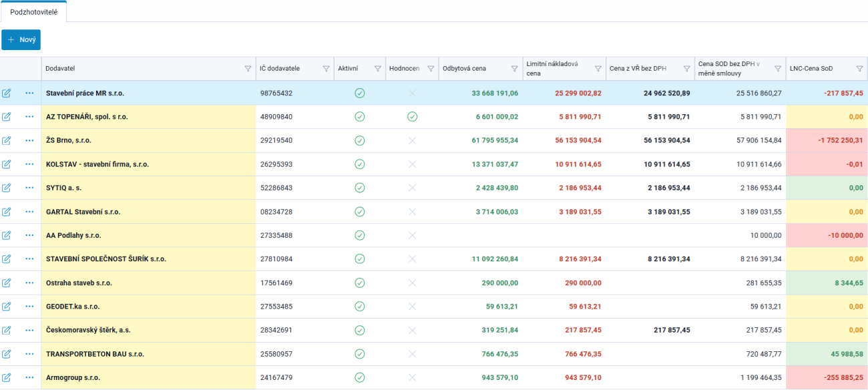Toggle Hodnocen cross for Armogroup s.r.o.
This screenshot has height=390, width=868.
coord(412,377)
